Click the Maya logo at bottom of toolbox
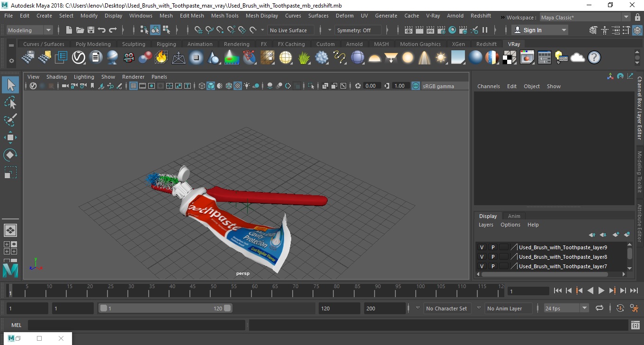Screen dimensions: 644x345 point(10,270)
